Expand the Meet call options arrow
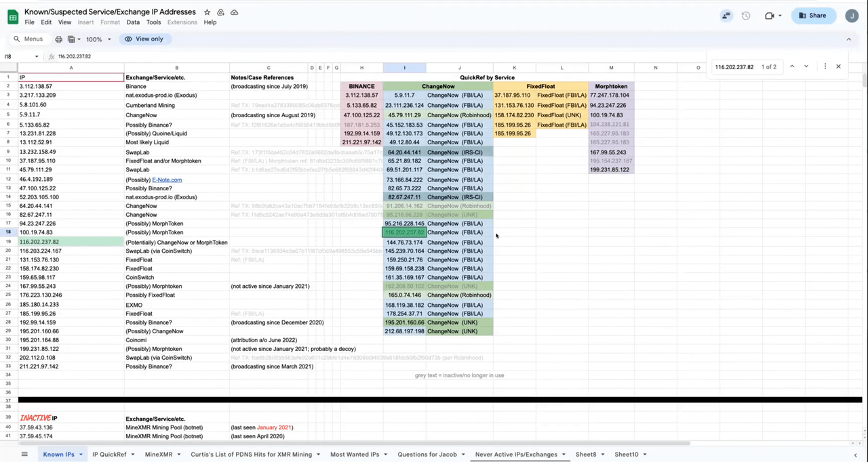Screen dimensions: 868x462 coord(780,16)
